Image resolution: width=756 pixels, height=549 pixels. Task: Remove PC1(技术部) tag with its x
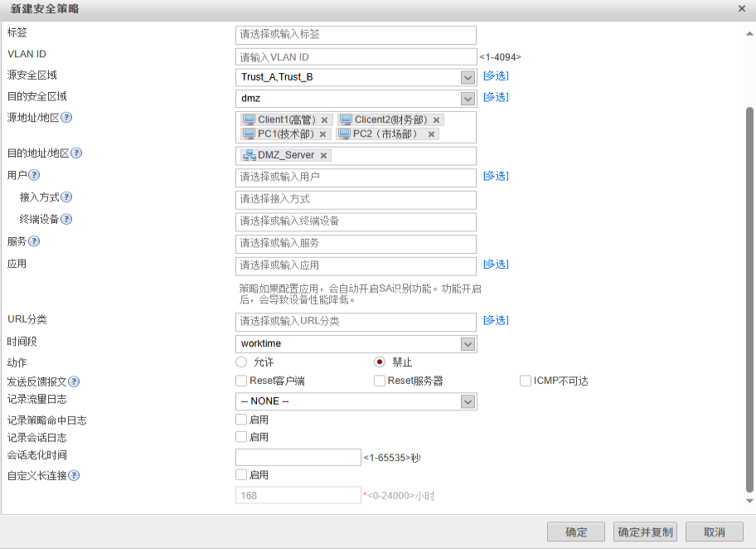[x=323, y=134]
